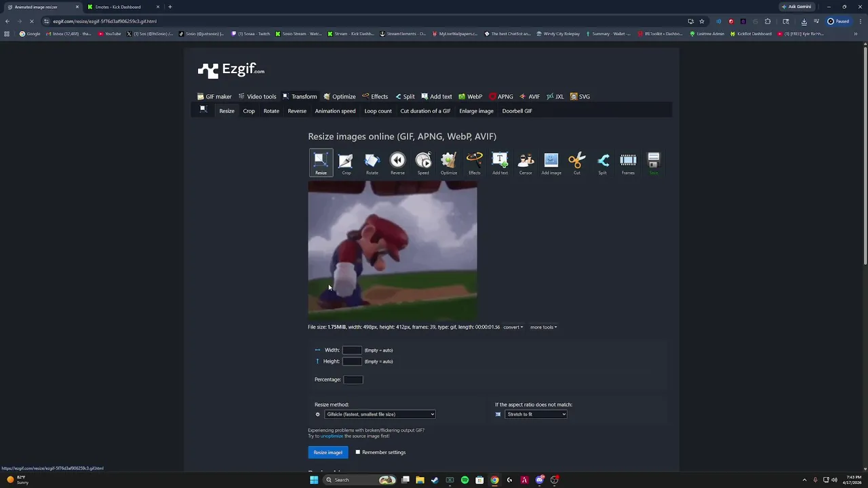868x488 pixels.
Task: Open the Effects tool icon
Action: click(x=474, y=163)
